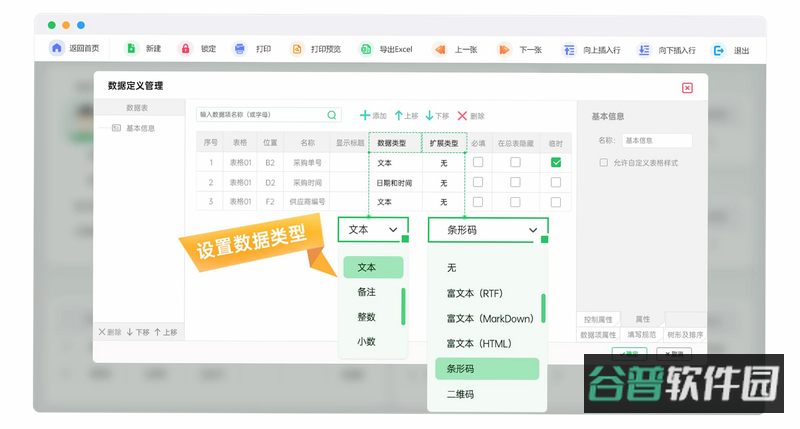Check 必填 for the 采购单号 row
The width and height of the screenshot is (800, 429).
click(478, 162)
